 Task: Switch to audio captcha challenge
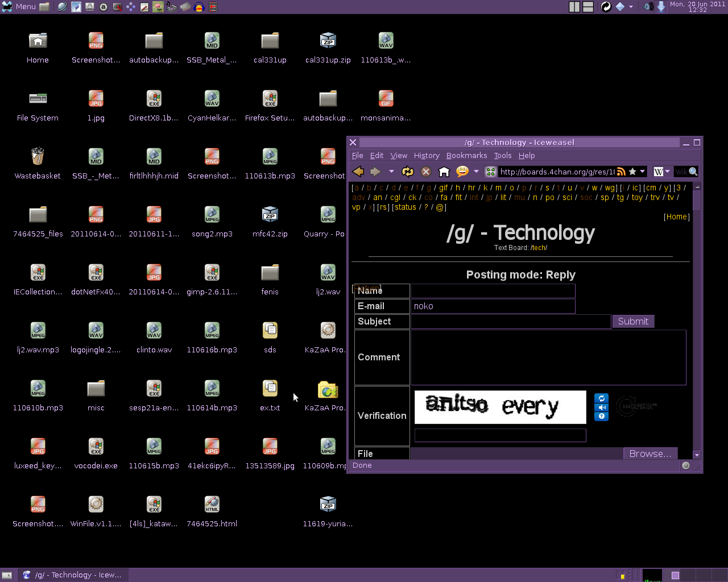[x=601, y=408]
